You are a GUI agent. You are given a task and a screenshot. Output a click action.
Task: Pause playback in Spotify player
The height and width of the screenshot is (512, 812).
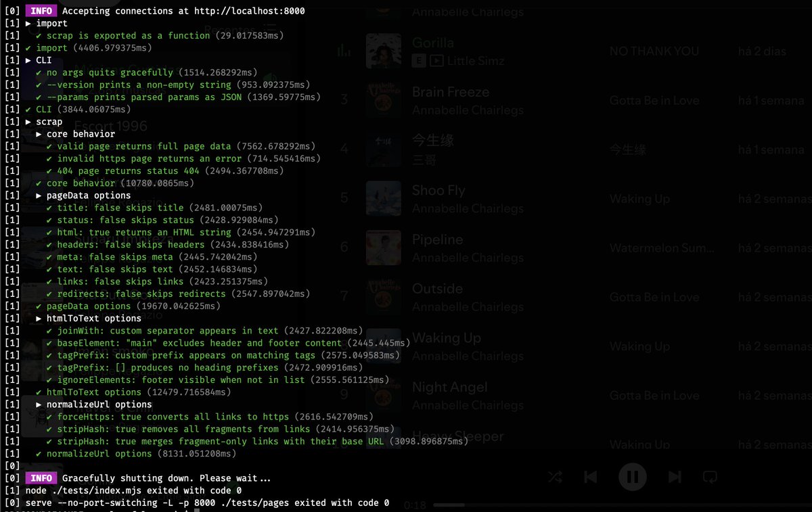click(x=633, y=477)
